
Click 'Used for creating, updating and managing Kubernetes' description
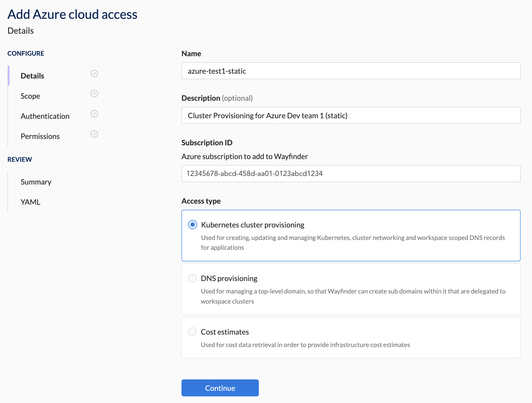[353, 242]
